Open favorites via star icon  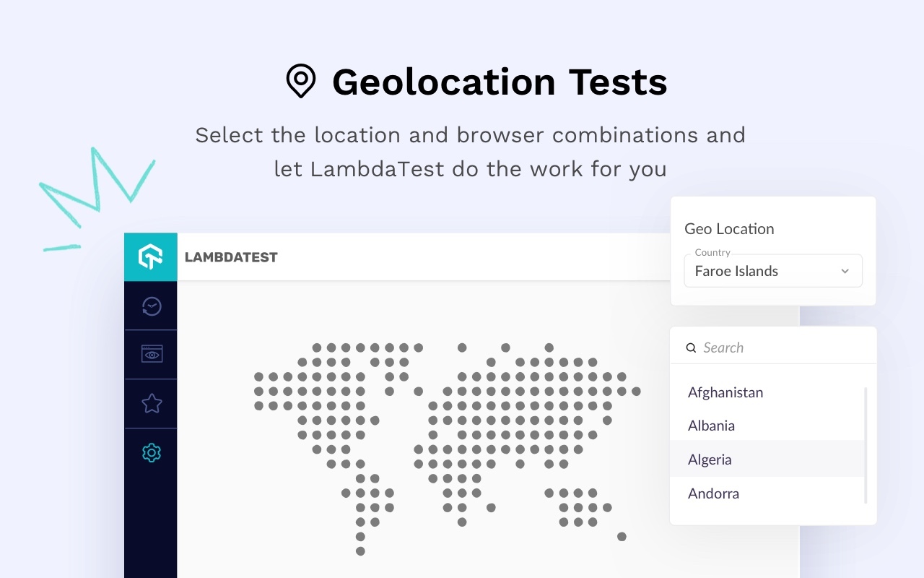point(151,403)
